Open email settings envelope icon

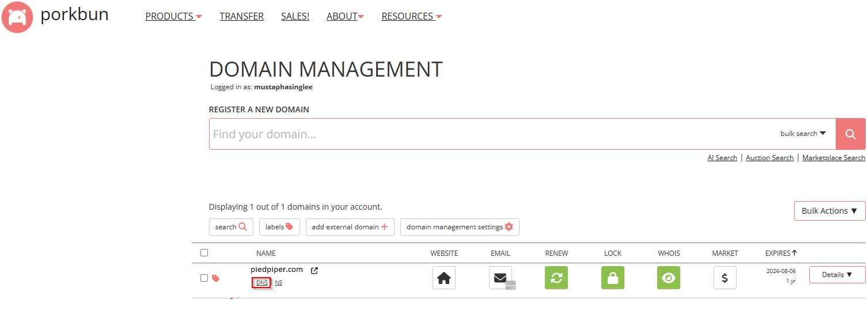tap(500, 278)
